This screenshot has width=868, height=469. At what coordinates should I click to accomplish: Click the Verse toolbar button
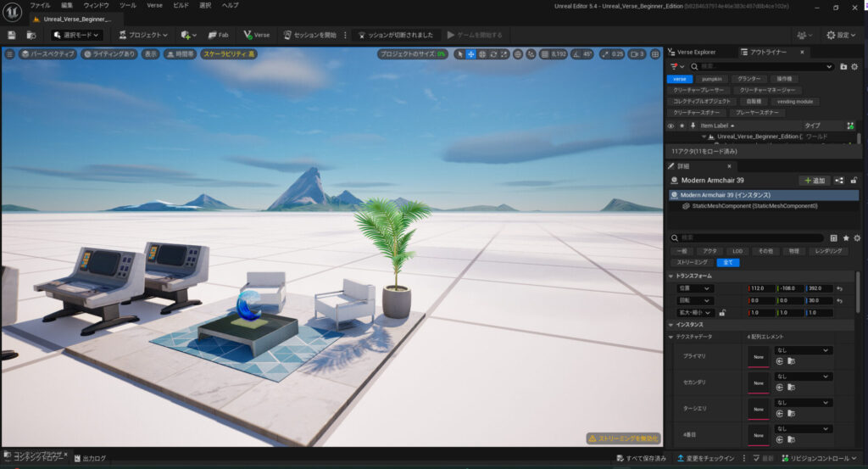point(256,35)
